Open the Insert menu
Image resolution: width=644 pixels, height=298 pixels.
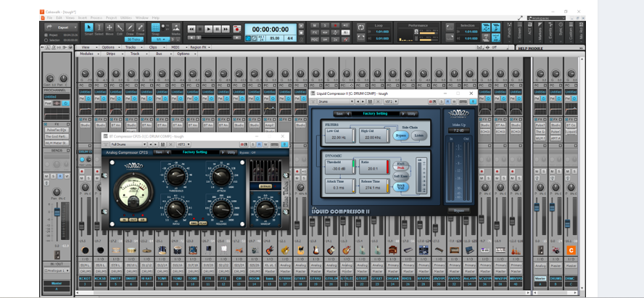[82, 18]
